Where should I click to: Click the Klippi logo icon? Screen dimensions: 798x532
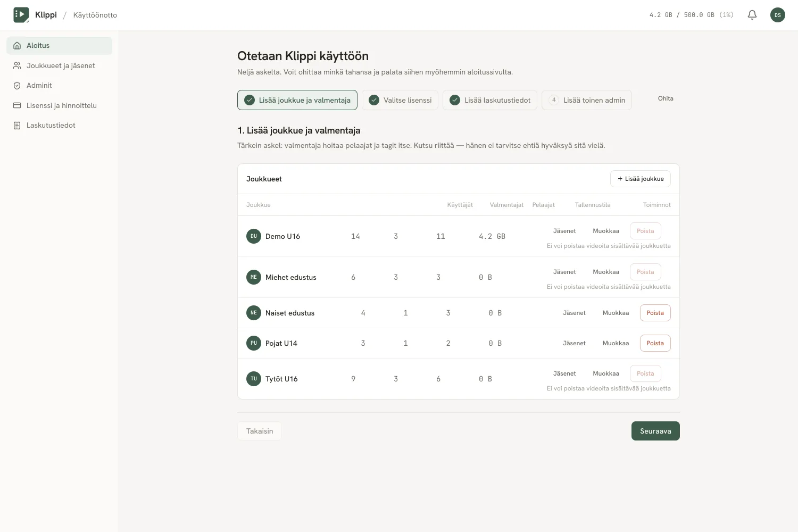pyautogui.click(x=21, y=15)
